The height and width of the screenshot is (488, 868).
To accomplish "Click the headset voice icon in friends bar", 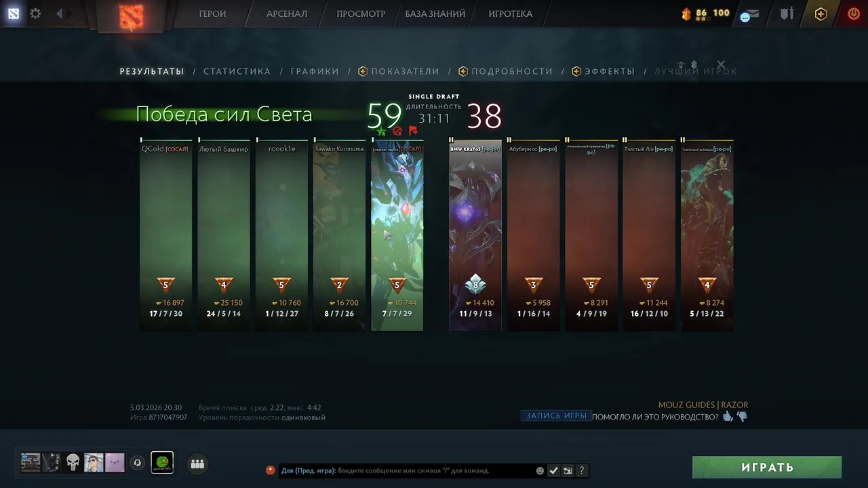I will (137, 463).
